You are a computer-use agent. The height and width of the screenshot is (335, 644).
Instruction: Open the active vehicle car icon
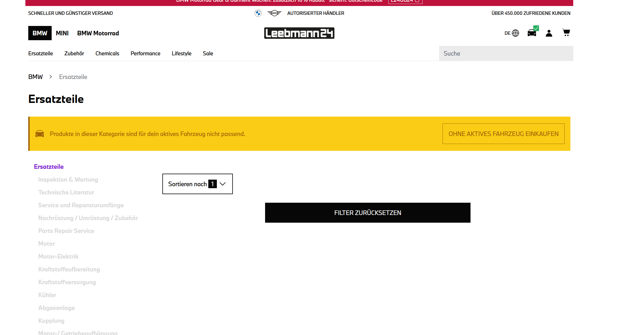click(532, 33)
